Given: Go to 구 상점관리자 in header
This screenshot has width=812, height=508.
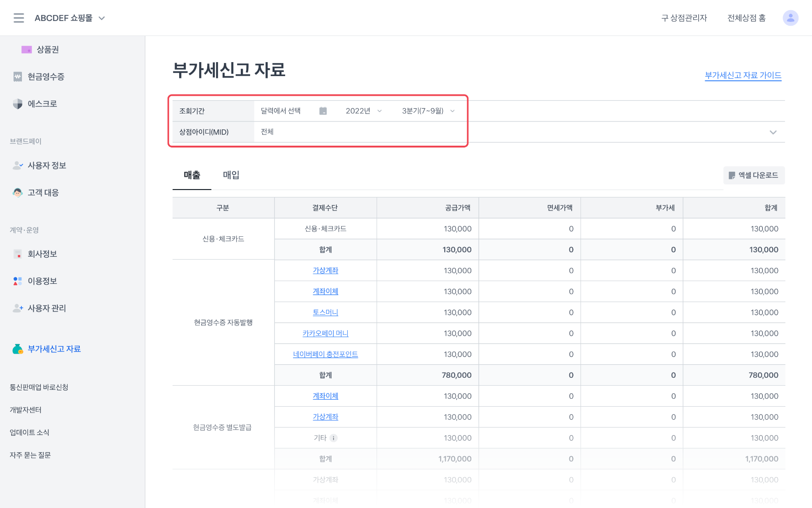Looking at the screenshot, I should [684, 18].
